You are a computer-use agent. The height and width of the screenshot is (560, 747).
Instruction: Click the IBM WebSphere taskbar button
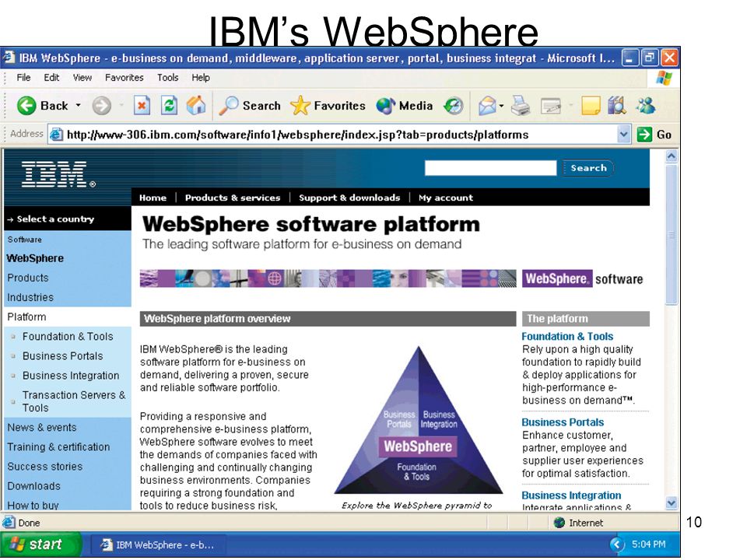click(x=158, y=544)
